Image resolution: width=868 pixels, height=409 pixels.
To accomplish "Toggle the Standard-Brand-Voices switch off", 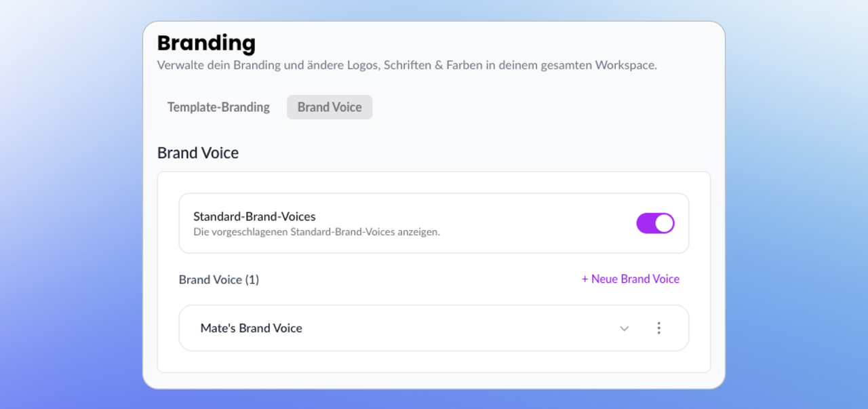I will click(x=655, y=223).
